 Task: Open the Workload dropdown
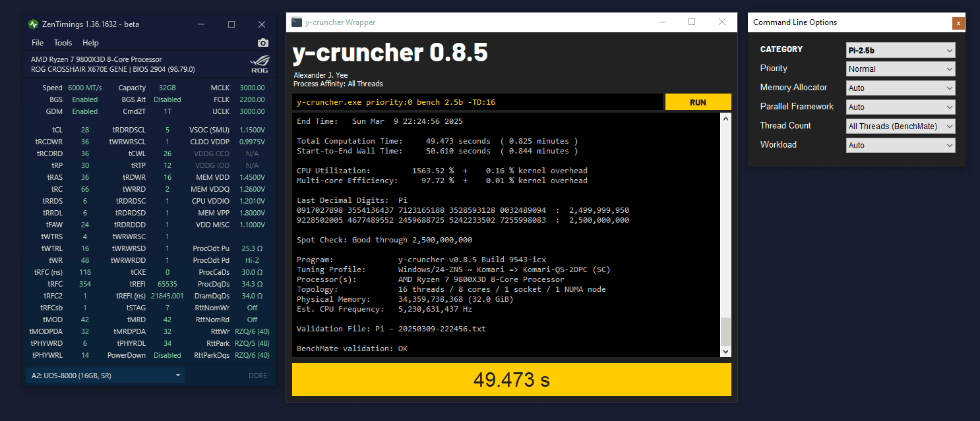[901, 146]
